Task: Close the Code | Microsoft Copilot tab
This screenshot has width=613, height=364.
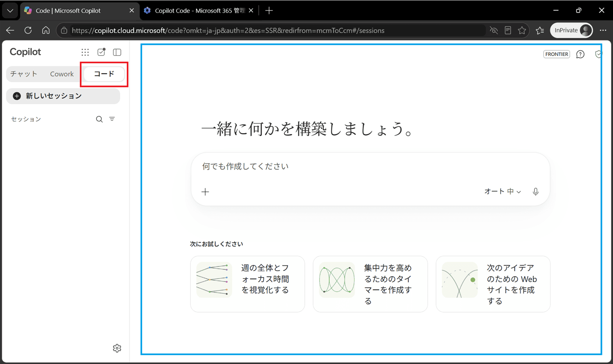Action: pos(132,11)
